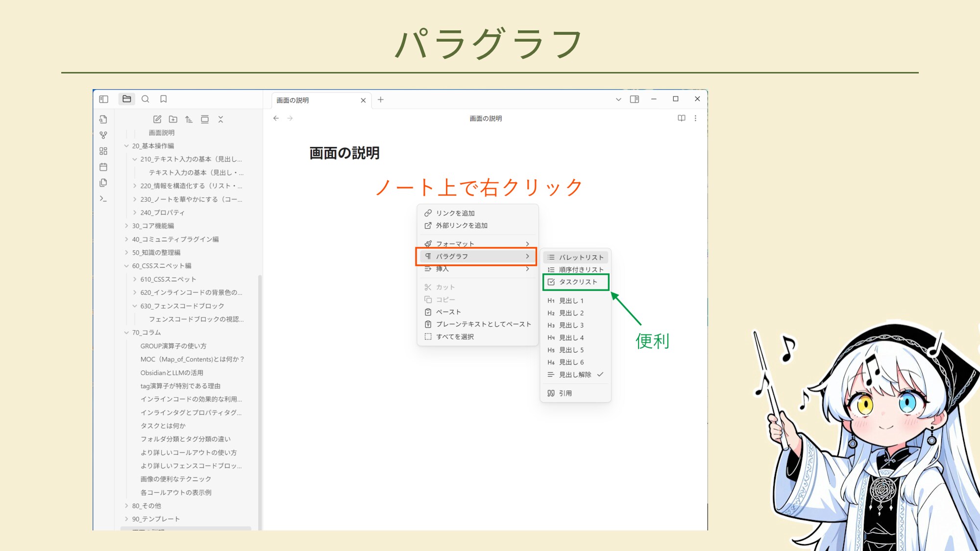The height and width of the screenshot is (551, 980).
Task: Switch to reading view book icon
Action: pos(681,118)
